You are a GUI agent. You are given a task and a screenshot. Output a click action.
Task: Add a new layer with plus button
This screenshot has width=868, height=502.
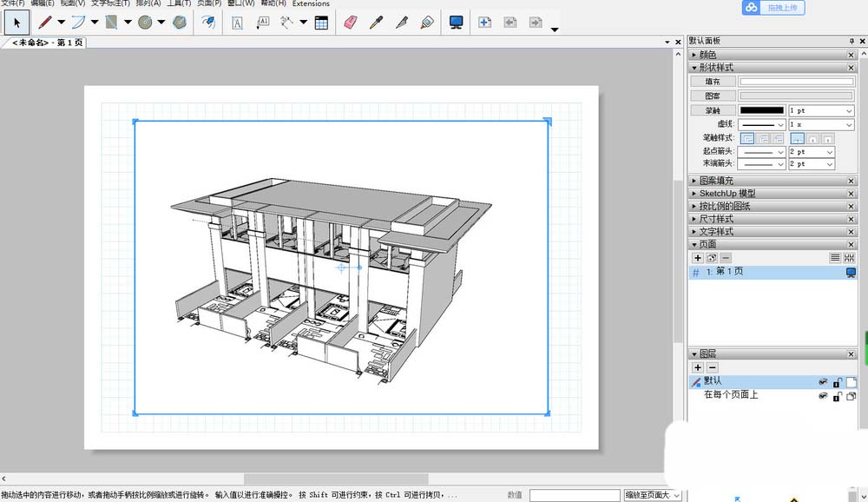pos(698,368)
